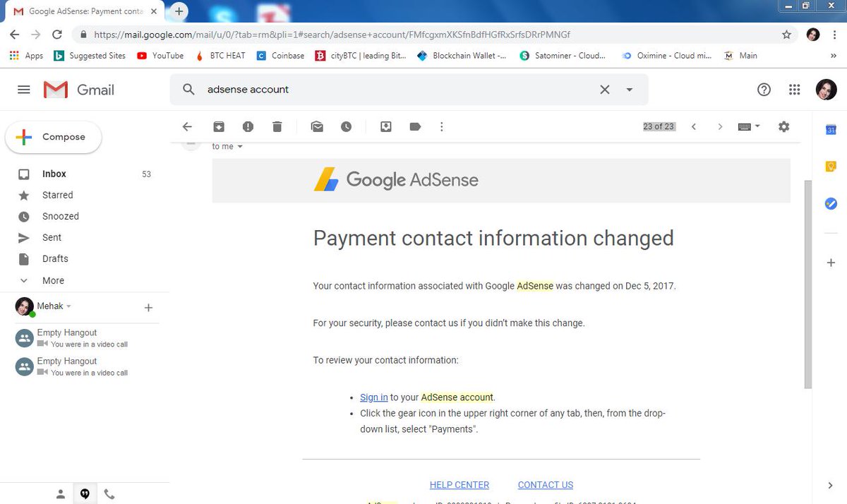Go to the older conversation

(x=720, y=127)
